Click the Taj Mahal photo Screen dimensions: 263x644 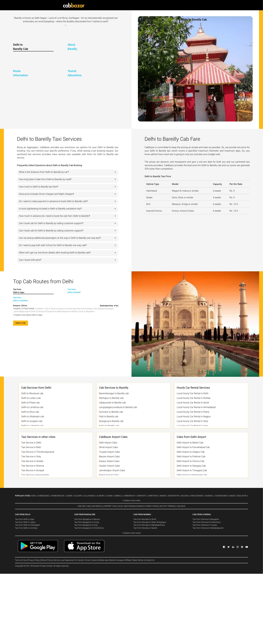195,324
